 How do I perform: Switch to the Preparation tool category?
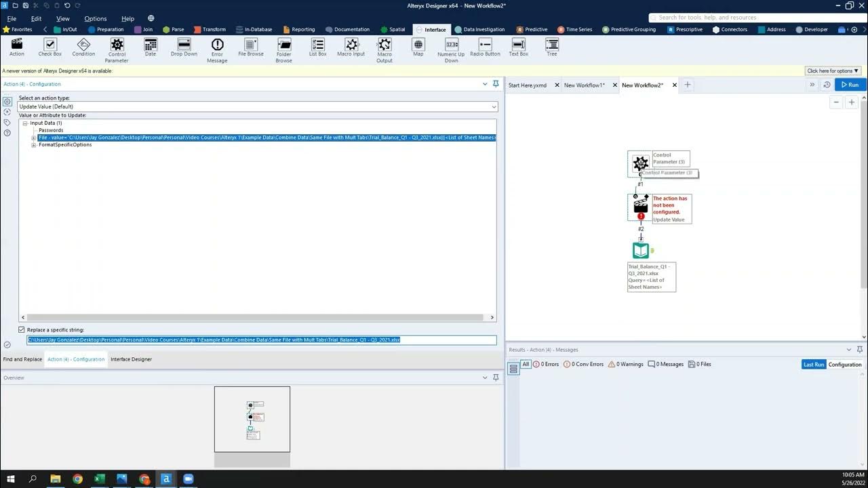point(106,29)
